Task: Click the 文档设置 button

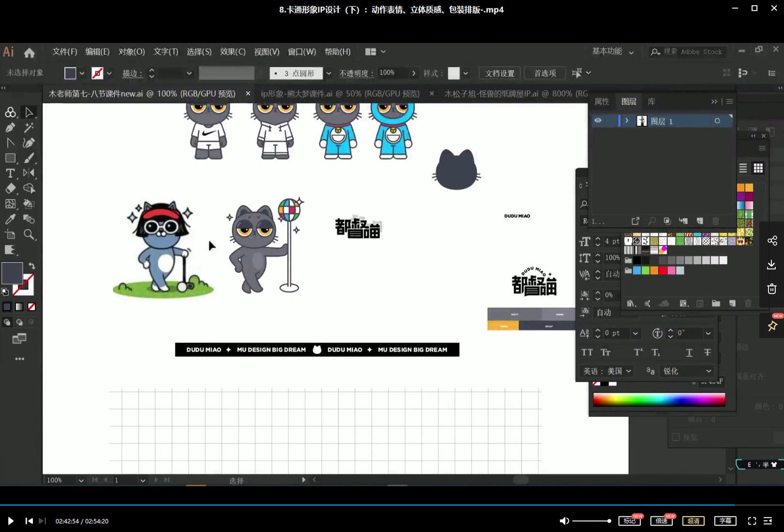Action: point(499,73)
